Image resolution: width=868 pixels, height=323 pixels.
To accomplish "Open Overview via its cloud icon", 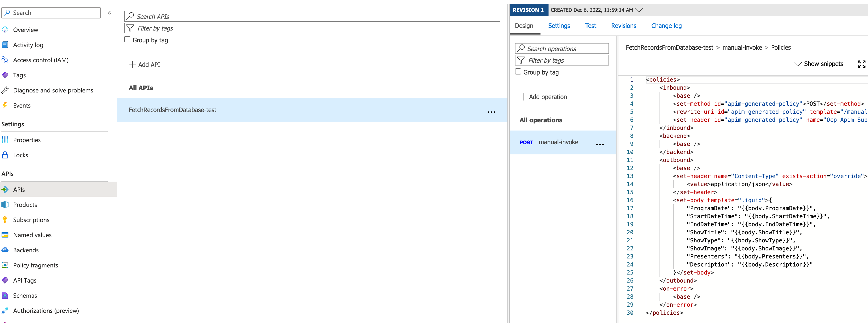I will (x=5, y=30).
